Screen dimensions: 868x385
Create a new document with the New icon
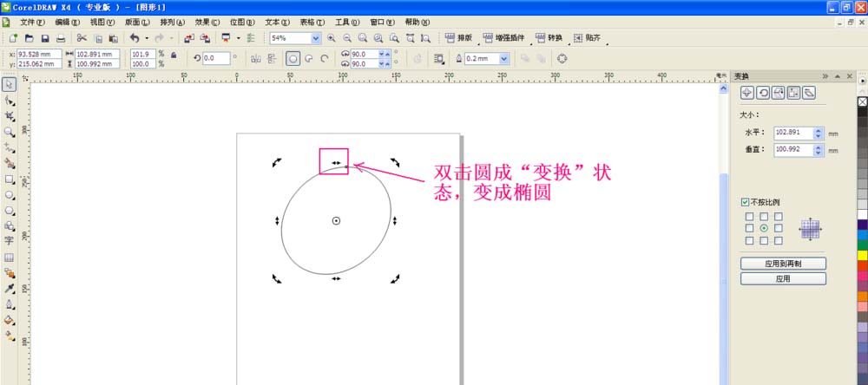13,38
